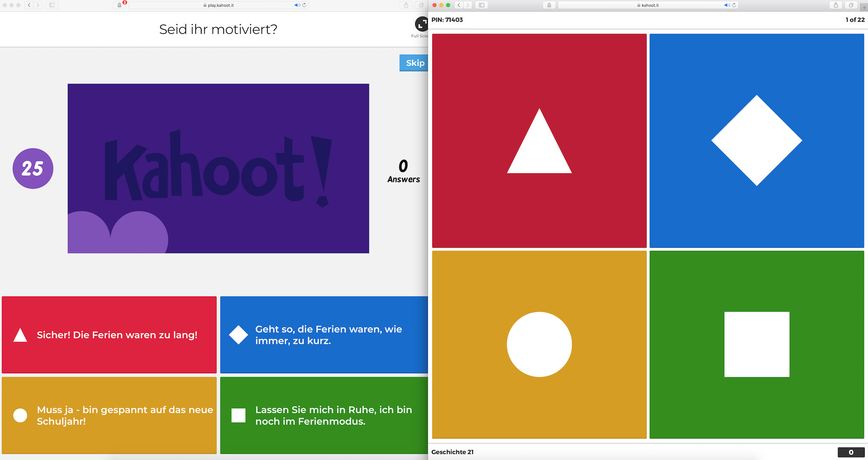Viewport: 868px width, 460px height.
Task: Click the score badge showing 0 in player window
Action: pyautogui.click(x=851, y=452)
